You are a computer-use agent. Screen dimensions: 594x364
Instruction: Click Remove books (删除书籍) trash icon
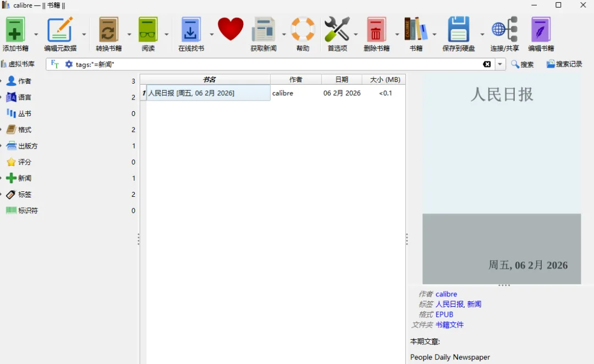(376, 30)
